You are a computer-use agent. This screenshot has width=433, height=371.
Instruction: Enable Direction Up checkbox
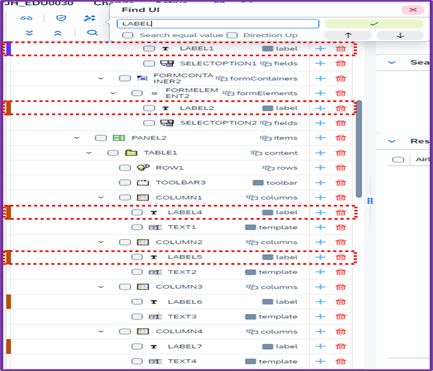click(x=232, y=35)
